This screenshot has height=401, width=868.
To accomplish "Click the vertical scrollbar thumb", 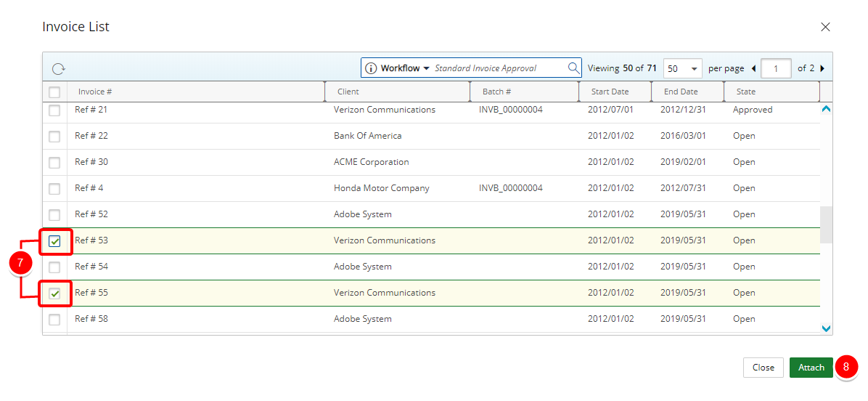I will [826, 224].
